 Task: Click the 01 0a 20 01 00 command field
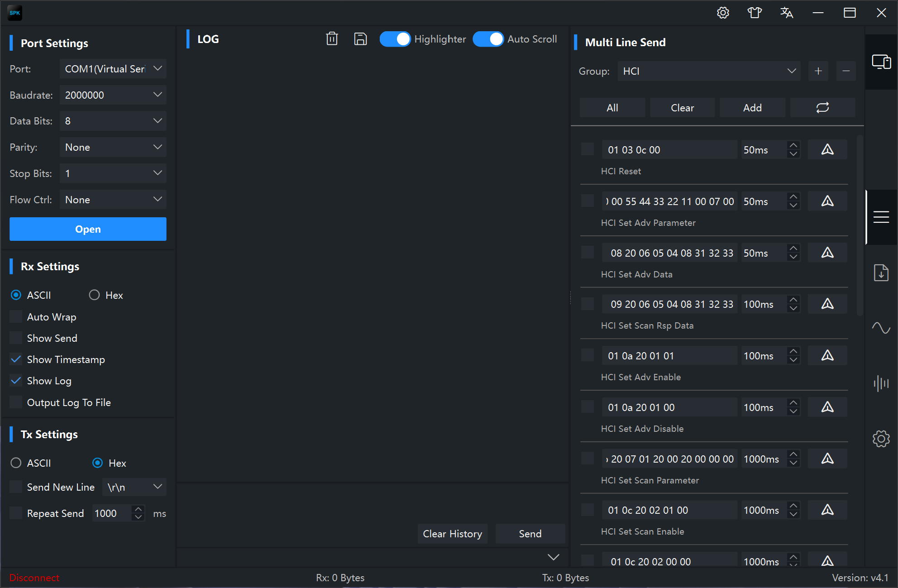coord(670,407)
